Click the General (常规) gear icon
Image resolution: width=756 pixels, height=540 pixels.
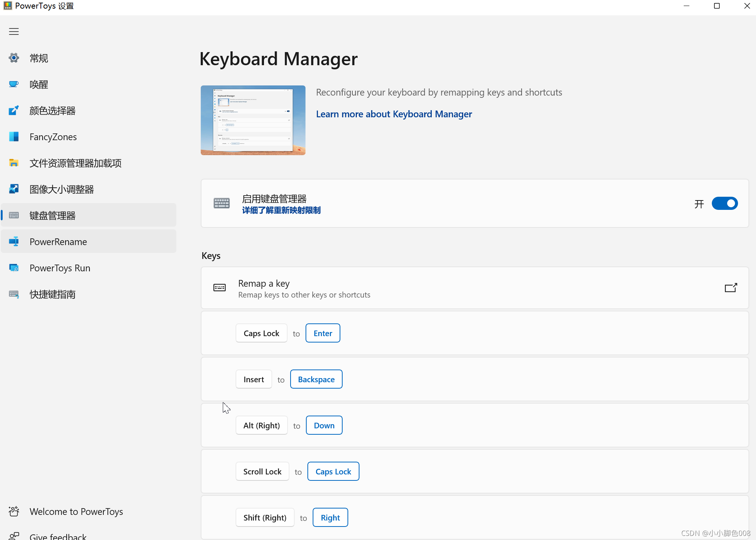[14, 58]
